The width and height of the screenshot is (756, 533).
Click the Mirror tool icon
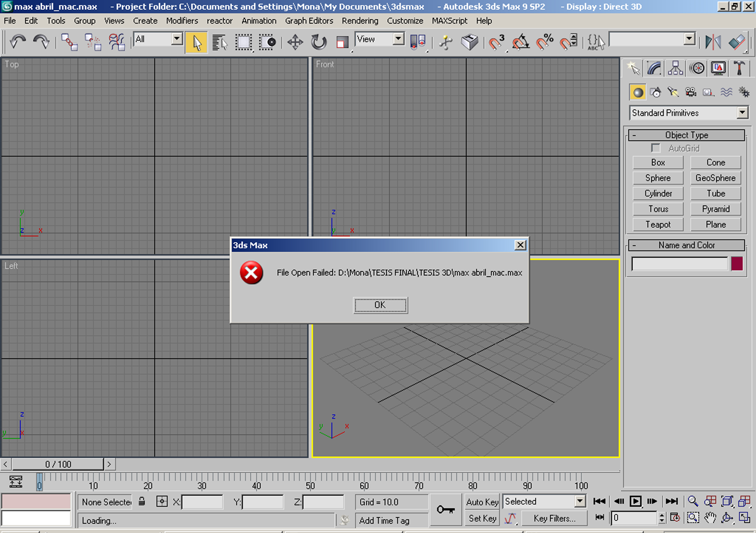pos(713,42)
